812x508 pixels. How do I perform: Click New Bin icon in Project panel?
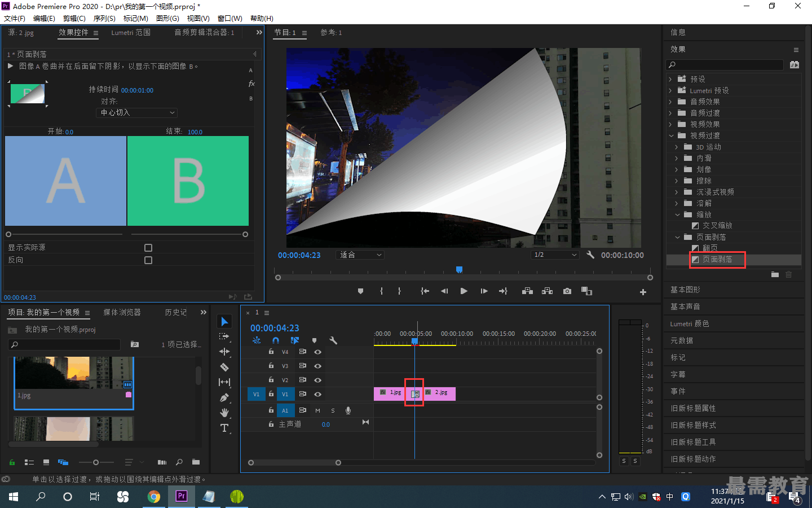[x=196, y=462]
